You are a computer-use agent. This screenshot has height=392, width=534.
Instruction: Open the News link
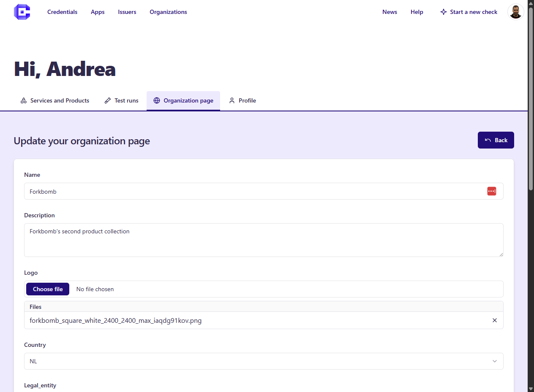tap(390, 12)
